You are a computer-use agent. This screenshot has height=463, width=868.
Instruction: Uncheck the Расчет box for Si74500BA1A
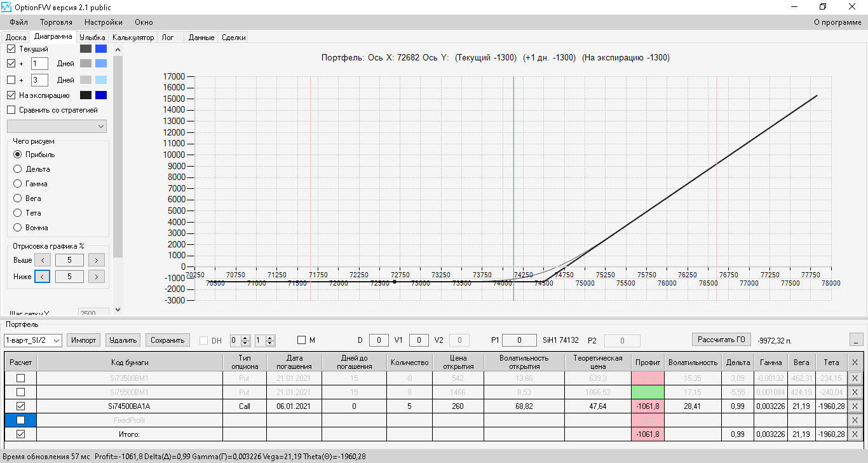coord(20,406)
